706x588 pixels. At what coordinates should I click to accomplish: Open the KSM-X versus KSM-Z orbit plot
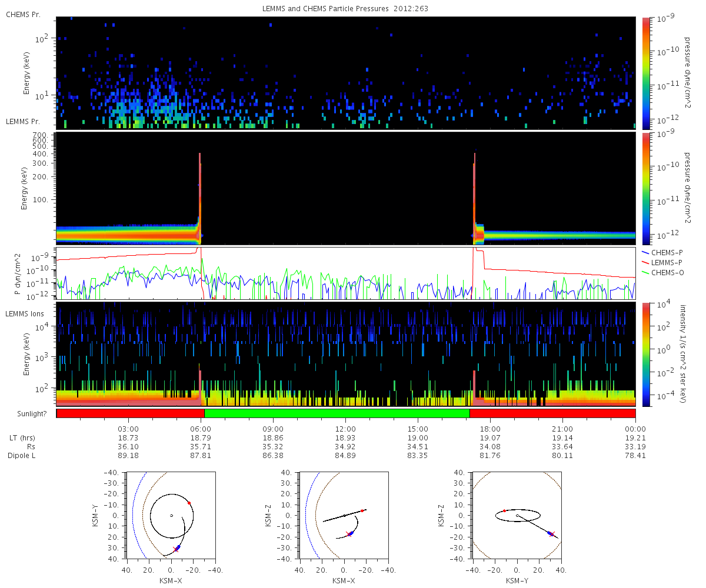click(x=344, y=515)
